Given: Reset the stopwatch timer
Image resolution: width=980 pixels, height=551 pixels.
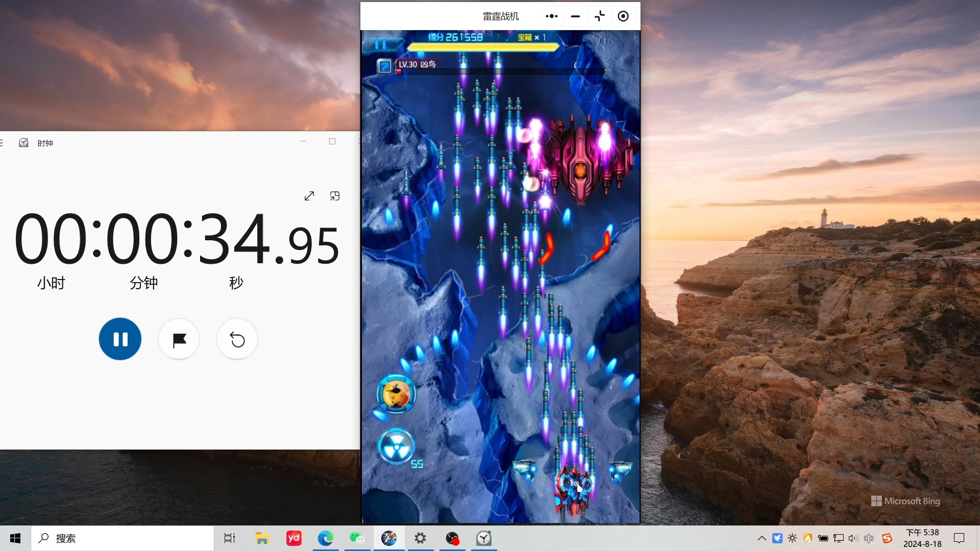Looking at the screenshot, I should [x=237, y=339].
